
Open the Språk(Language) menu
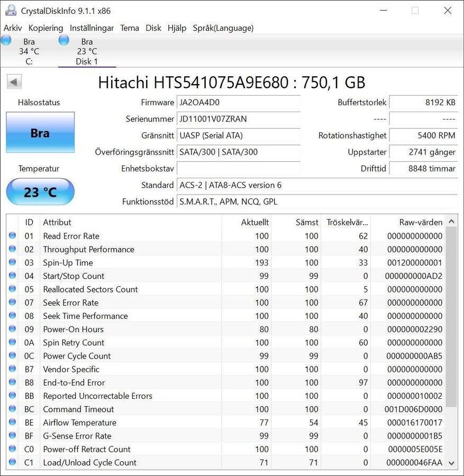point(223,28)
